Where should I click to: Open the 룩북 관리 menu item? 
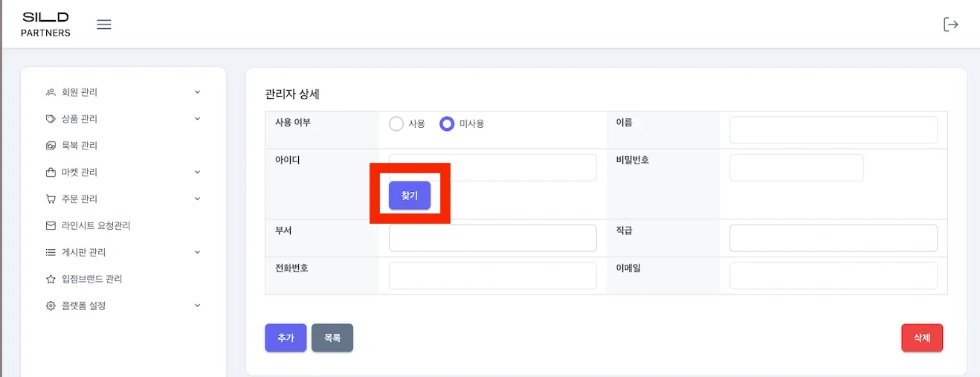80,146
